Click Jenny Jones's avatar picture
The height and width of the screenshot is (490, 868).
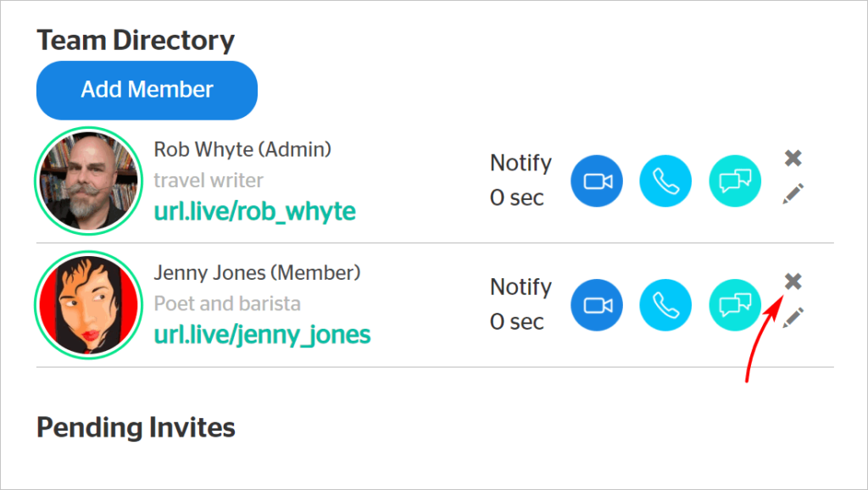point(88,305)
